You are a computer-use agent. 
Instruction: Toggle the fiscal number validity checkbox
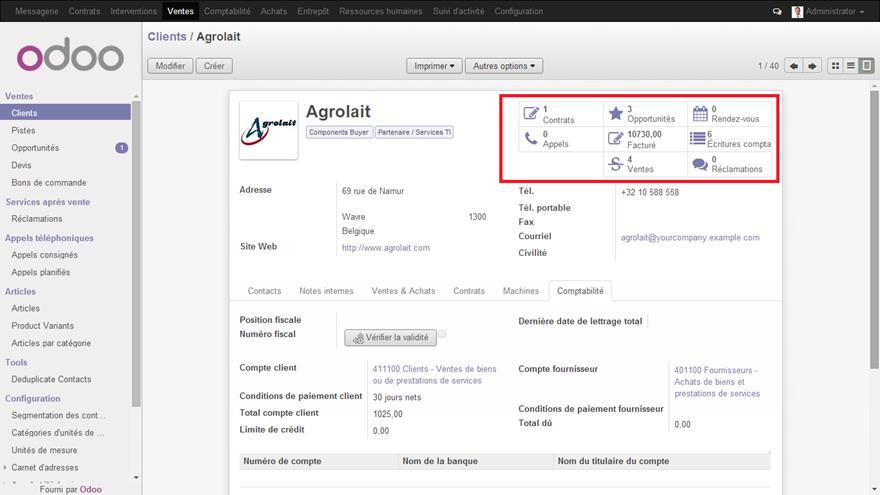(x=442, y=334)
